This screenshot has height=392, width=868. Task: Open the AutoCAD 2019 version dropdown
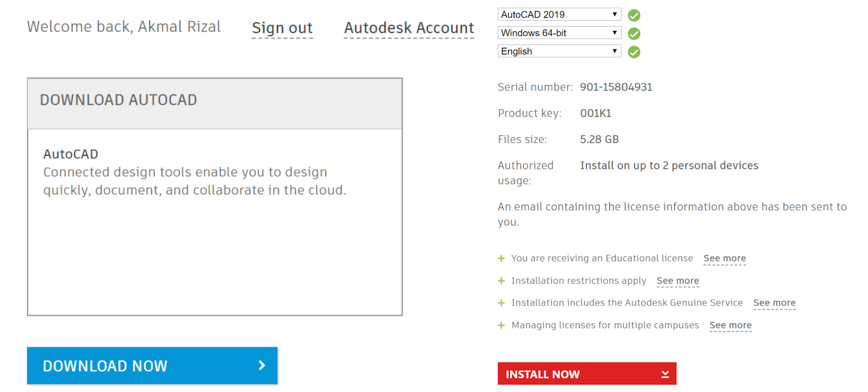(x=559, y=15)
